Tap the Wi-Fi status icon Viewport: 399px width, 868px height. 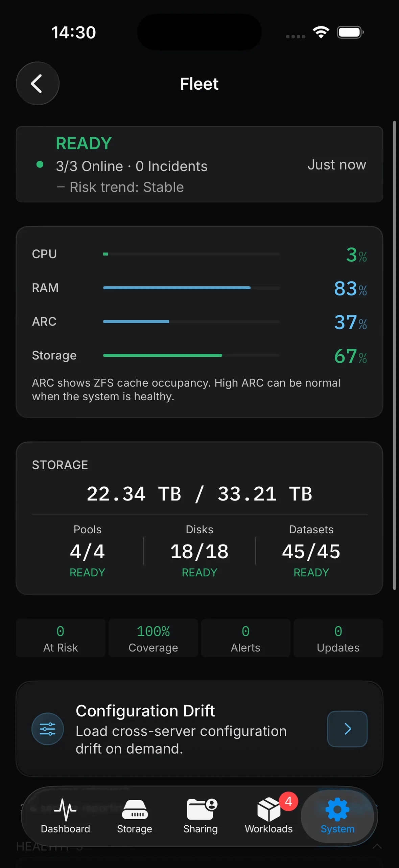pyautogui.click(x=321, y=32)
